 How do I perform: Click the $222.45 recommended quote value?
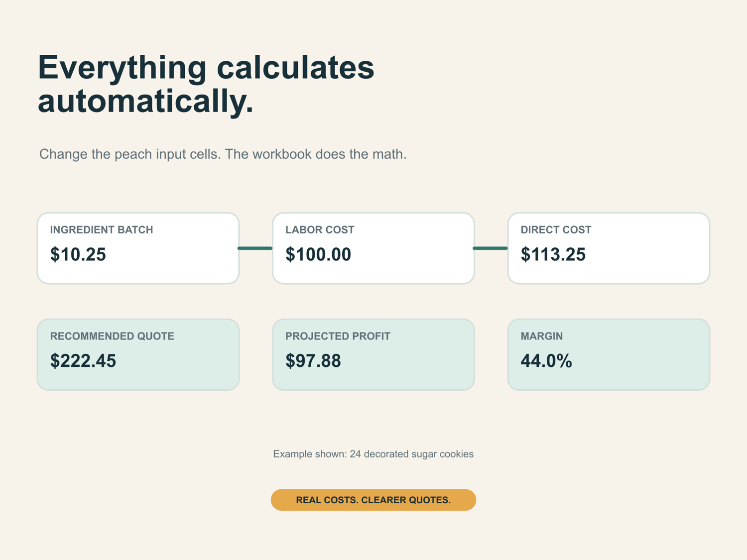pos(83,361)
